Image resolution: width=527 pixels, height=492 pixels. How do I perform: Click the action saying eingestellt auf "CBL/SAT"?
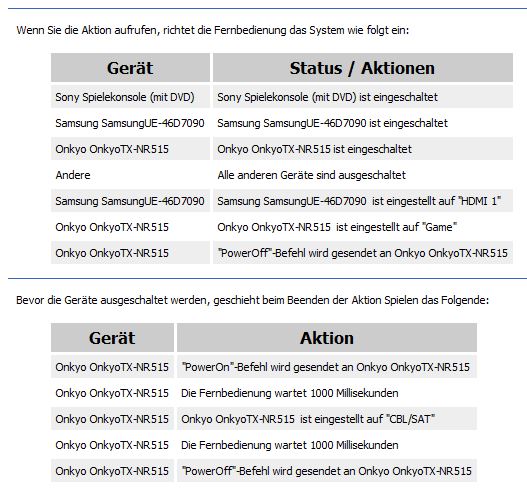pyautogui.click(x=327, y=419)
